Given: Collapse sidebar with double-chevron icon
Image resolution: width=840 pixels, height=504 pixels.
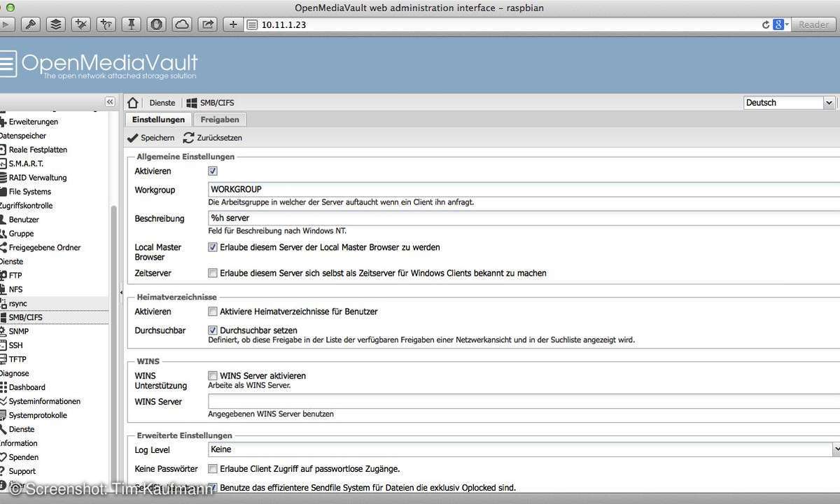Looking at the screenshot, I should 110,102.
